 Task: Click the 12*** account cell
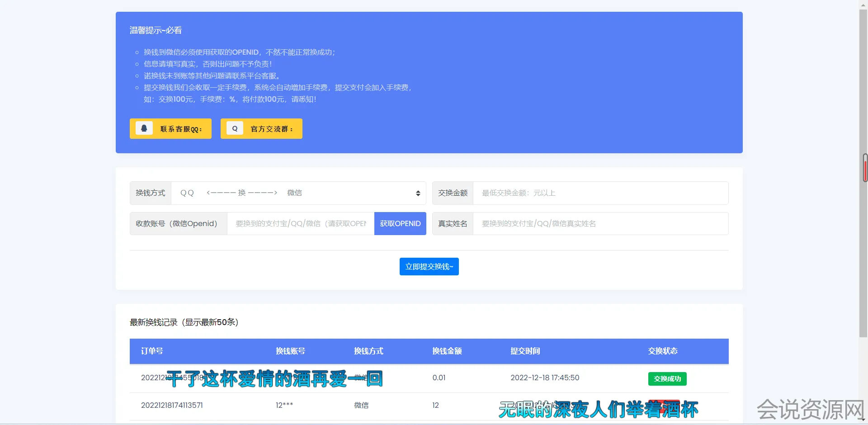[x=284, y=406]
